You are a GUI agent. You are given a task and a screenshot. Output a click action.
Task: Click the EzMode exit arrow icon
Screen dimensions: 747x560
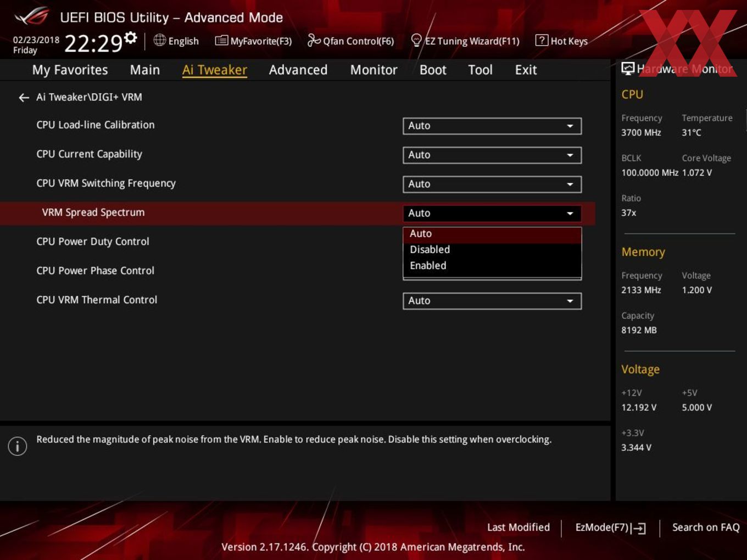click(x=638, y=528)
